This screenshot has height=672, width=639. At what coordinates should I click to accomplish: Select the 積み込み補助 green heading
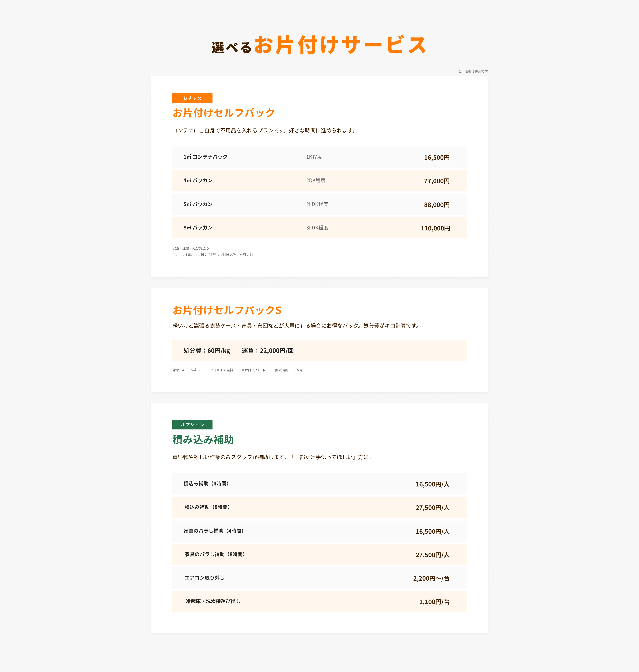tap(203, 440)
